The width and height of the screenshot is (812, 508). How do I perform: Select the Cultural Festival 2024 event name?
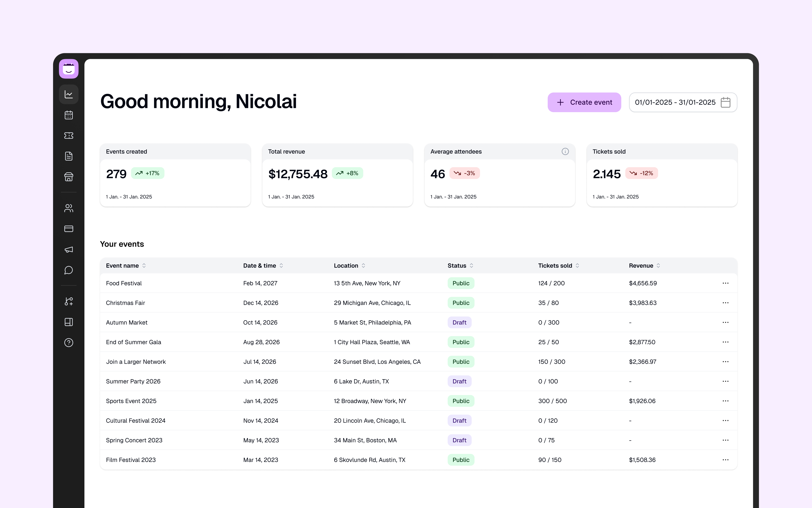coord(136,421)
